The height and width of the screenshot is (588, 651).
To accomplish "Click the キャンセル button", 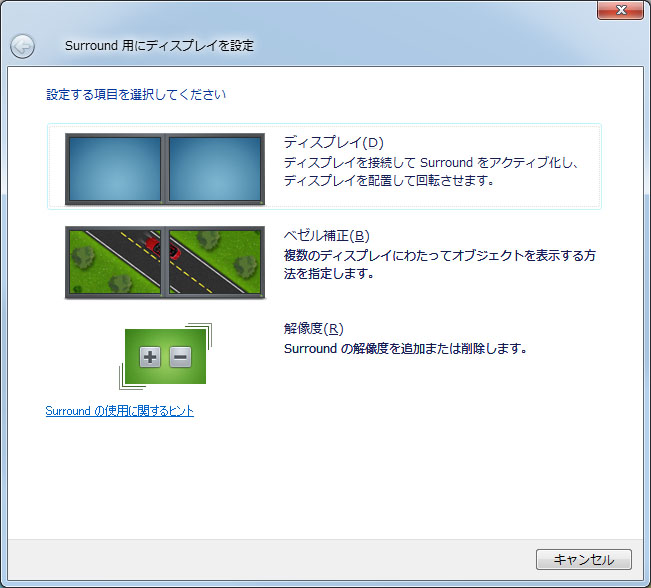I will (584, 559).
